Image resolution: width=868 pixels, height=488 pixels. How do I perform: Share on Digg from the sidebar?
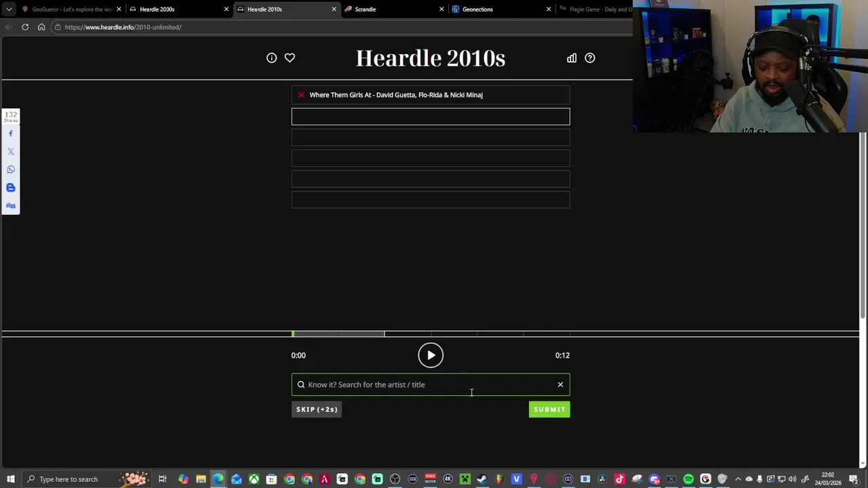11,205
